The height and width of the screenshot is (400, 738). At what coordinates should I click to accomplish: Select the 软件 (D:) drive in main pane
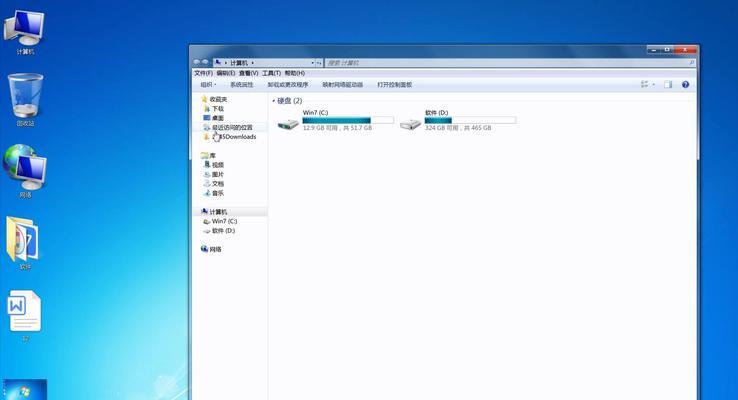point(458,120)
